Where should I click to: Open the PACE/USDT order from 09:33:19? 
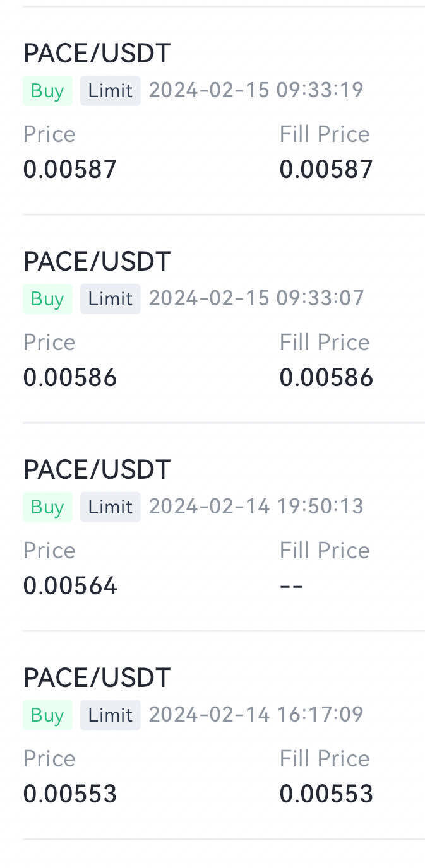pos(97,54)
